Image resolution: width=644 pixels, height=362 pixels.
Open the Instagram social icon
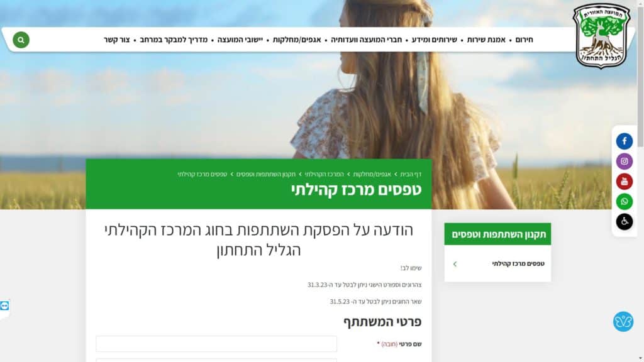[624, 162]
